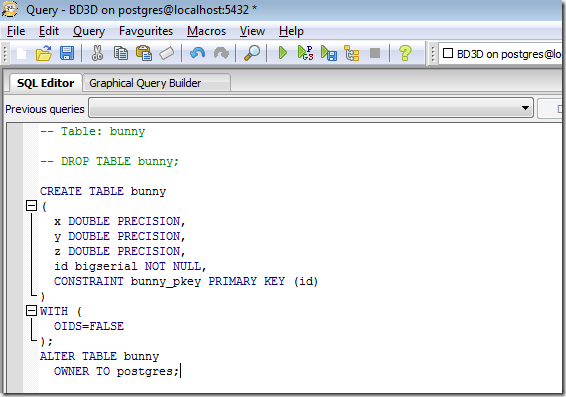
Task: Click the 'OIDS=FALSE' line
Action: tap(89, 326)
